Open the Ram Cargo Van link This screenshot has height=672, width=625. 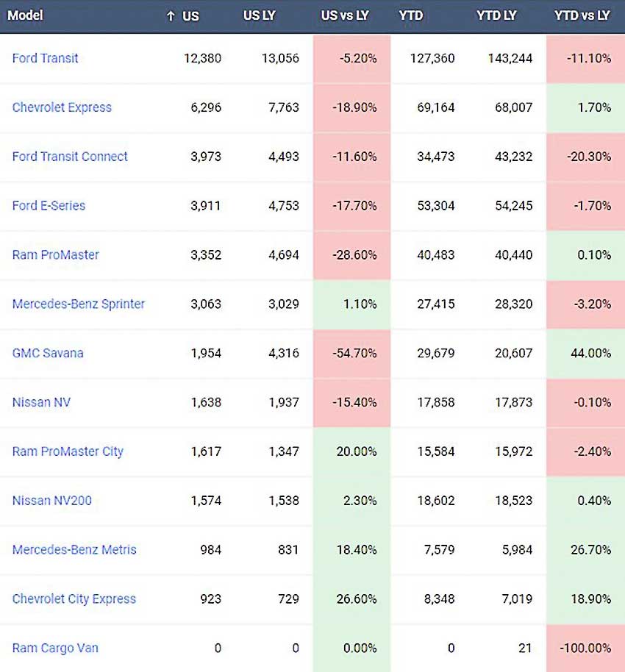point(55,648)
